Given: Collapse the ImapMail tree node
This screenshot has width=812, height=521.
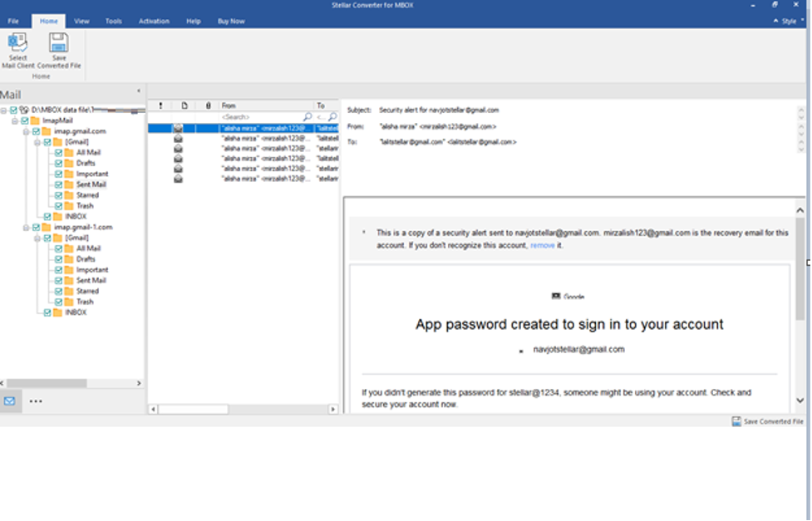Looking at the screenshot, I should pos(15,120).
